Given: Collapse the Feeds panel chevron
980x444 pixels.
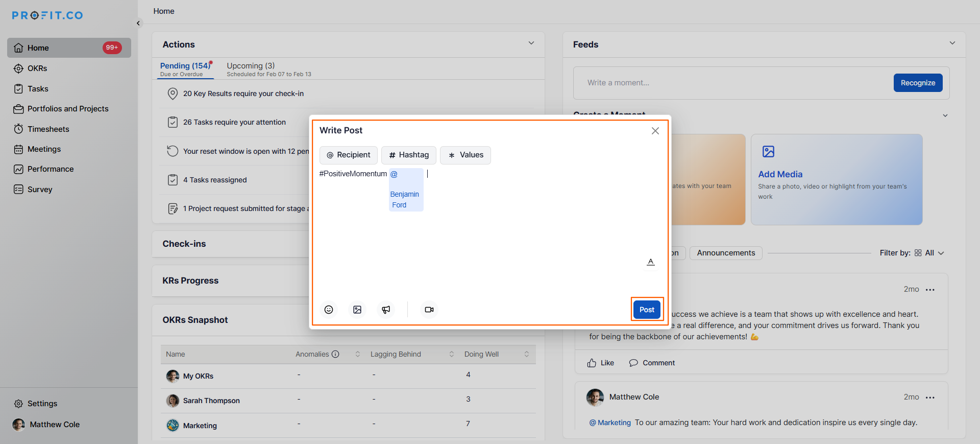Looking at the screenshot, I should 952,43.
